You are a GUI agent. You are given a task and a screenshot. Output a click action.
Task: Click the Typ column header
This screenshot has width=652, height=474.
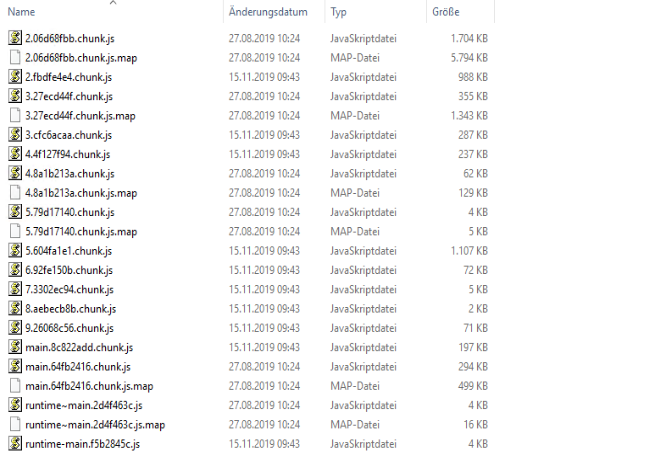click(x=338, y=12)
